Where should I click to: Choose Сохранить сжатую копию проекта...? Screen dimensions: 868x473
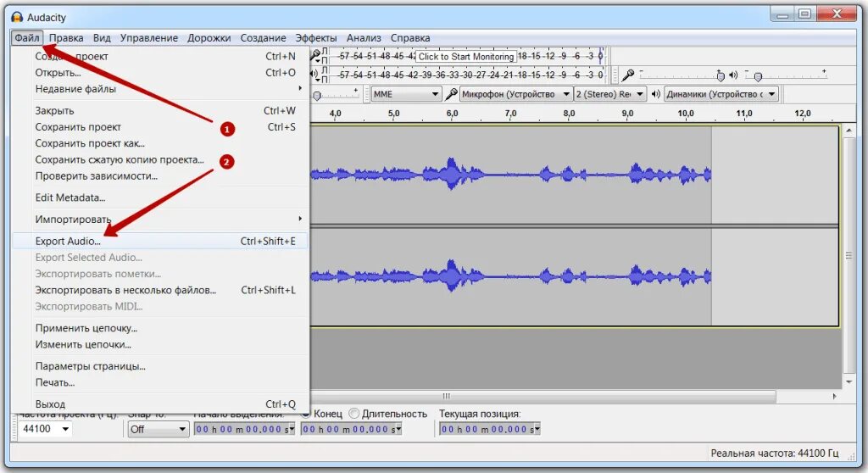(x=160, y=159)
